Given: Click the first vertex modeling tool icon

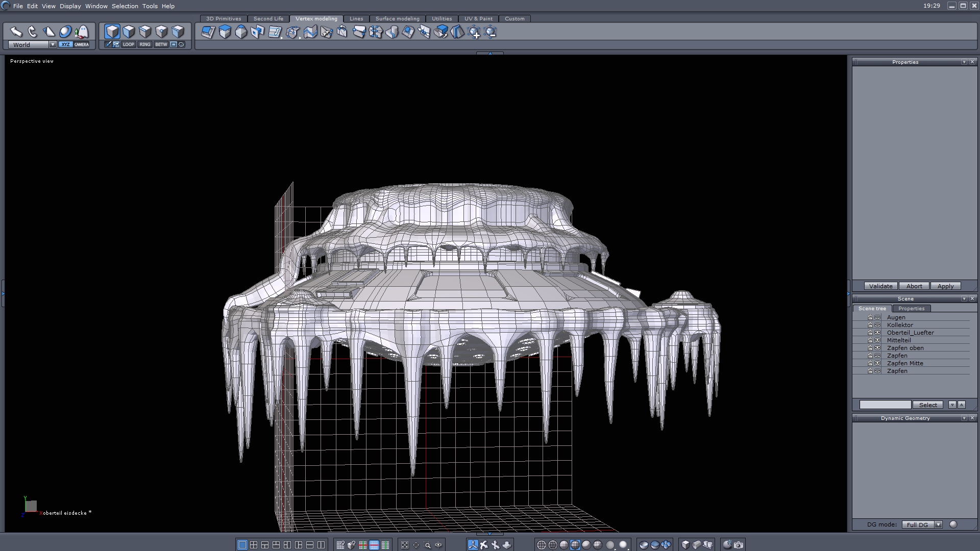Looking at the screenshot, I should point(208,32).
